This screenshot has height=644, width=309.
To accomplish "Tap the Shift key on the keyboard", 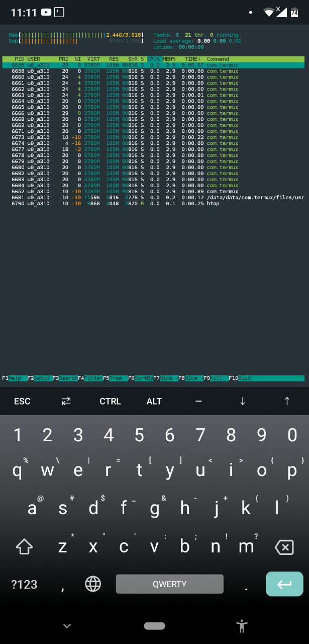I will tap(24, 546).
